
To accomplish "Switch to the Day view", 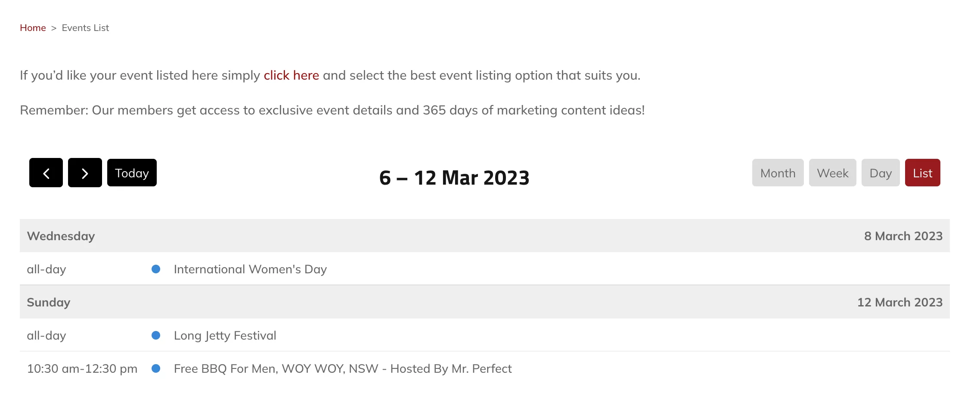I will 880,173.
